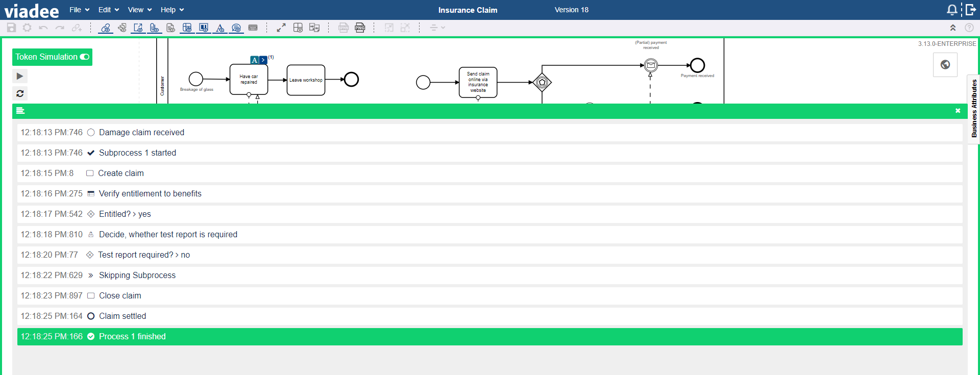Click Send claim online task

pyautogui.click(x=478, y=82)
